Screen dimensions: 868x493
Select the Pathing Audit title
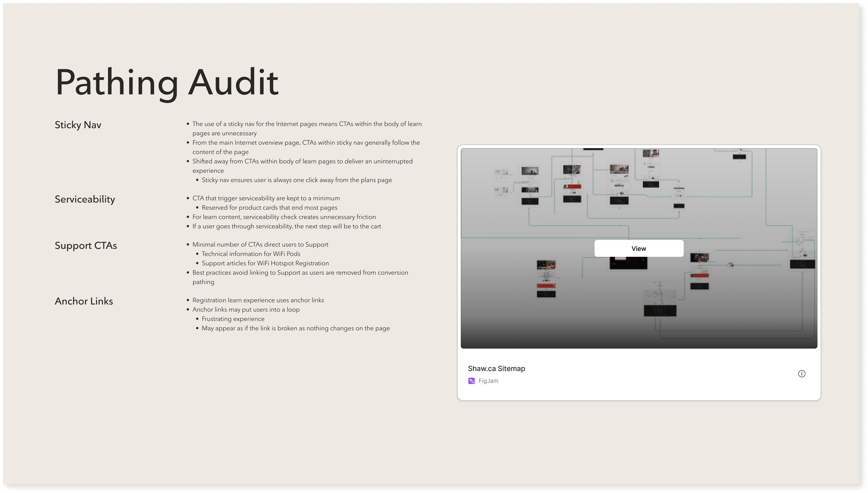click(x=167, y=82)
